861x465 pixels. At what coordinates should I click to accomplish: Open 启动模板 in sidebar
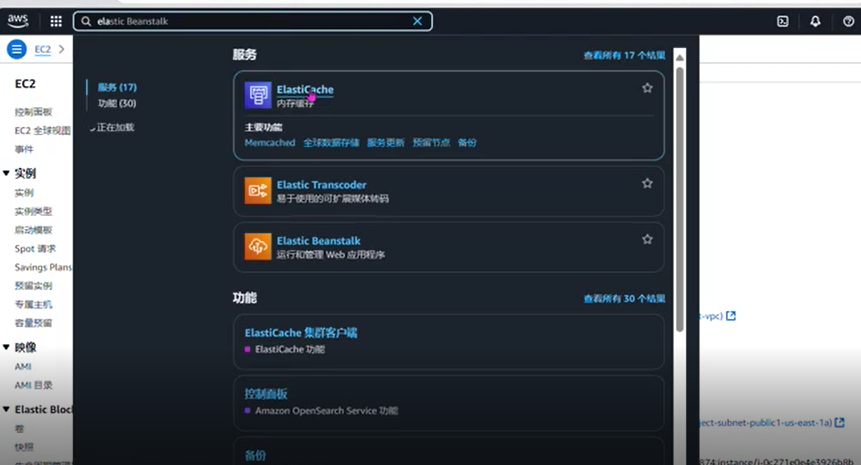[33, 230]
